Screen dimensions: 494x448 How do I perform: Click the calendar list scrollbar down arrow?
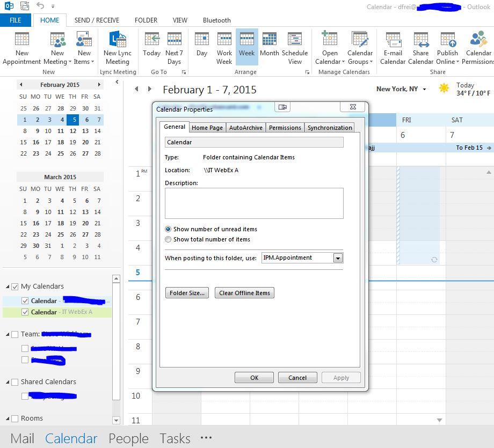(x=117, y=420)
